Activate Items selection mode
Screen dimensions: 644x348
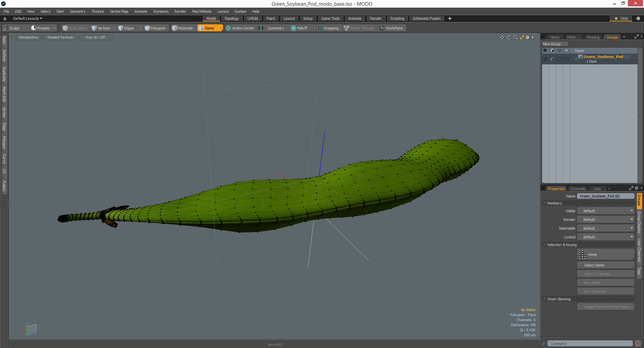210,28
